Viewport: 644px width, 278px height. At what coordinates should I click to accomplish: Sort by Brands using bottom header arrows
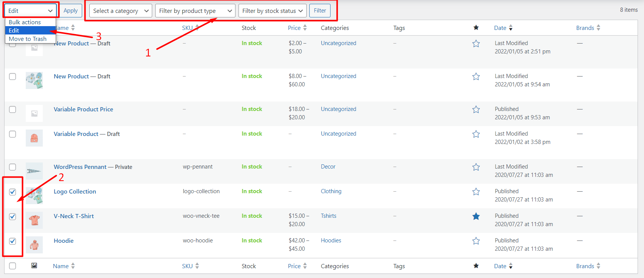click(598, 266)
